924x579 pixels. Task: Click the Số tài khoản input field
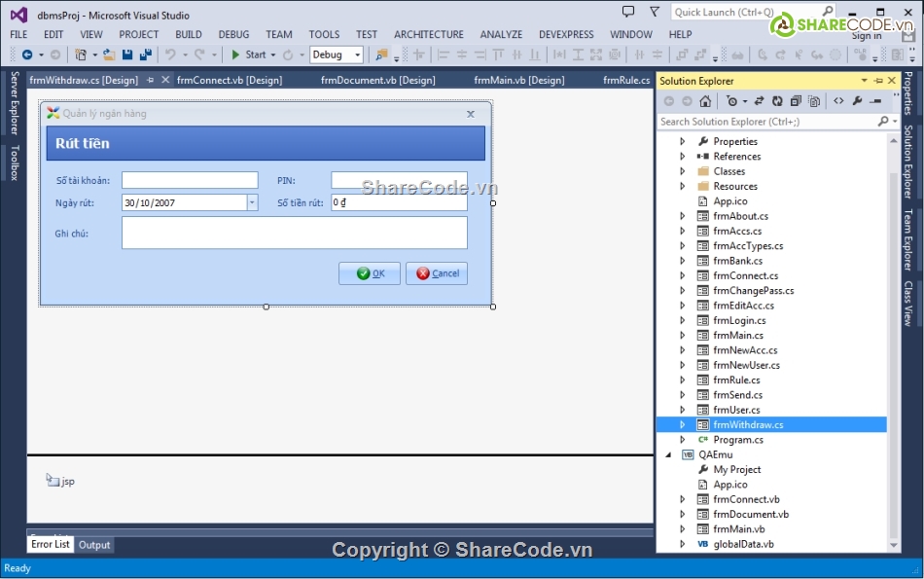[190, 180]
